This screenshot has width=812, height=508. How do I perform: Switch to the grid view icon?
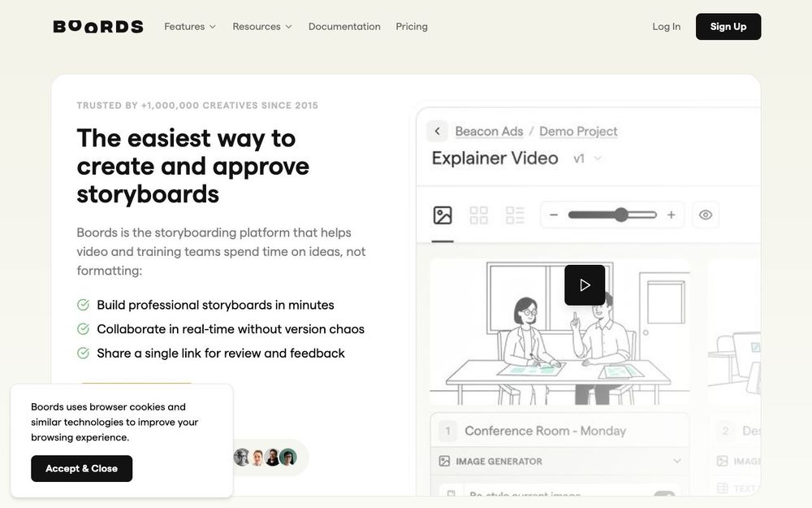click(478, 215)
